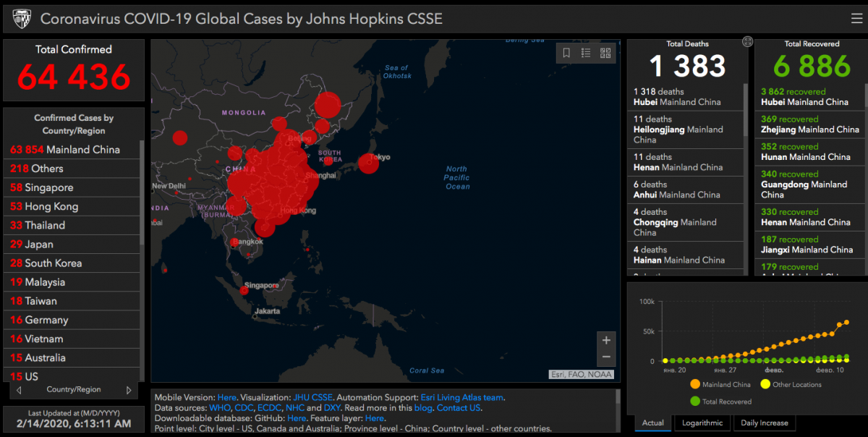Select Hunan row in recovered list

coord(810,152)
